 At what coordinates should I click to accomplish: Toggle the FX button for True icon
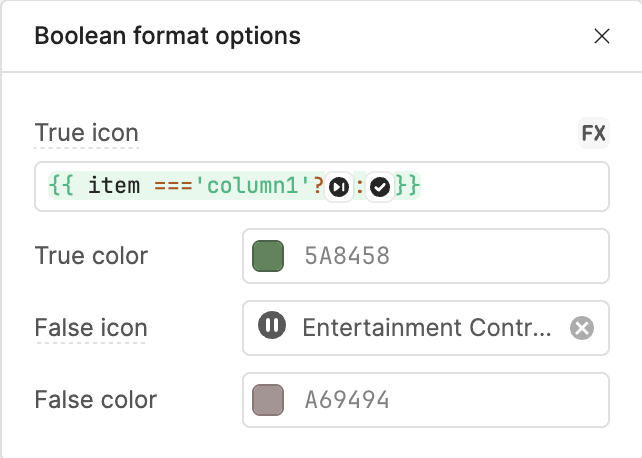coord(594,133)
